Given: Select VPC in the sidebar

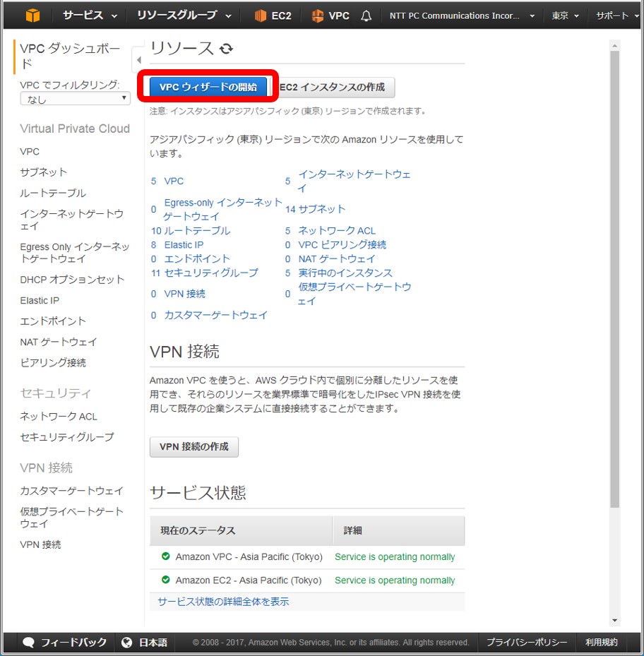Looking at the screenshot, I should coord(30,151).
